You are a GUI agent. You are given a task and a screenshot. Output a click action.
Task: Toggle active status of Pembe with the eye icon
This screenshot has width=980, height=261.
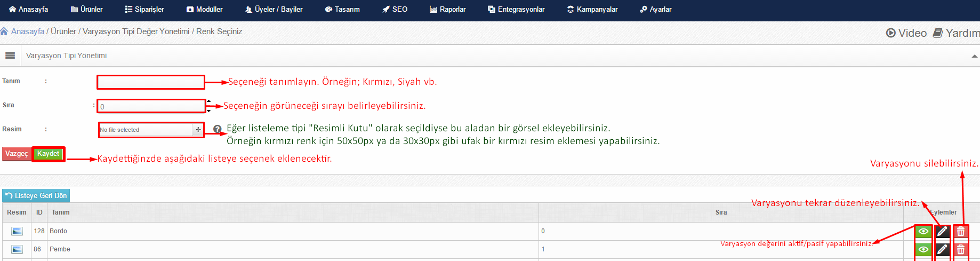(x=923, y=249)
